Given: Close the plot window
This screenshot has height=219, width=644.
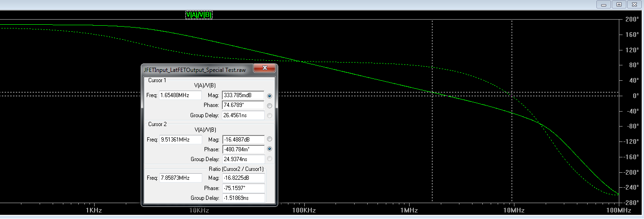Looking at the screenshot, I should click(x=633, y=4).
